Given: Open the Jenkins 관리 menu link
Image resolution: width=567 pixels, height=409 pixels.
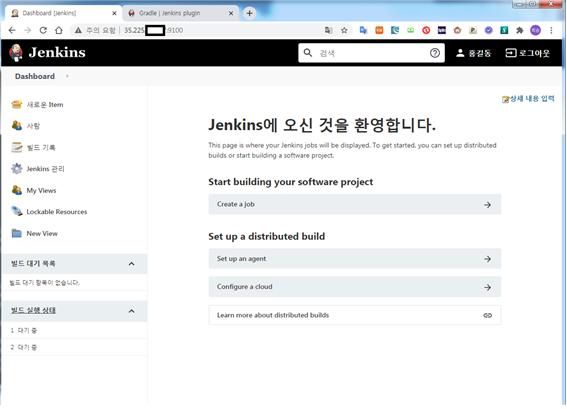Looking at the screenshot, I should point(46,169).
